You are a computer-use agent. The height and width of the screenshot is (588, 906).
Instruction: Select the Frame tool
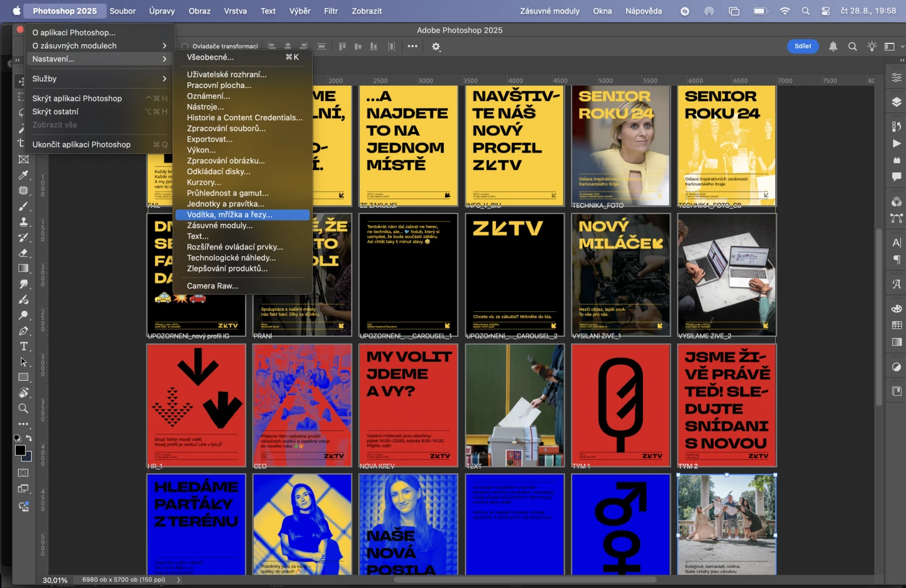pyautogui.click(x=24, y=159)
